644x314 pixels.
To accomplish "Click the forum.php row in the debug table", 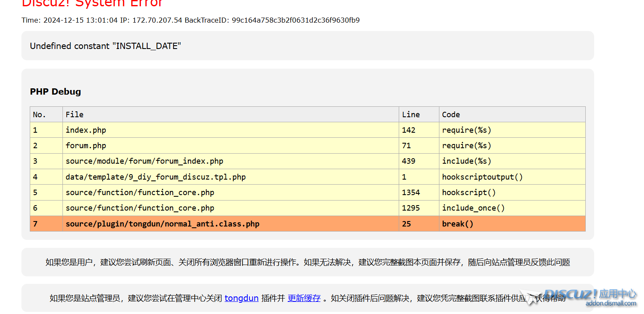I will click(86, 146).
